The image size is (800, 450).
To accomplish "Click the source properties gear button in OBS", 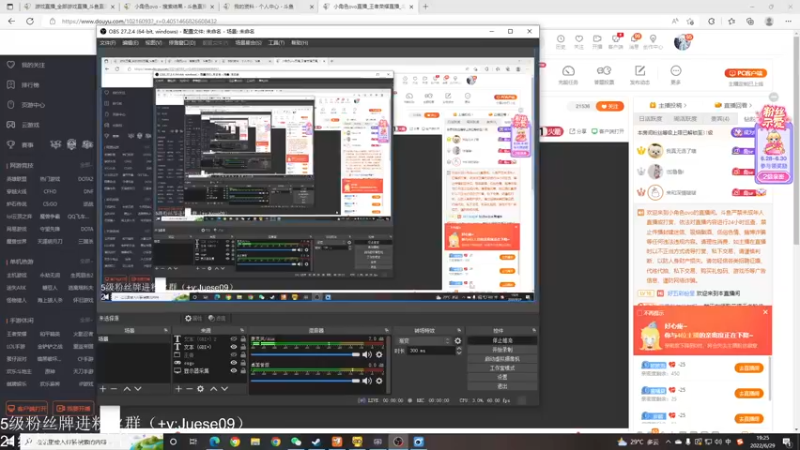I will [x=194, y=318].
